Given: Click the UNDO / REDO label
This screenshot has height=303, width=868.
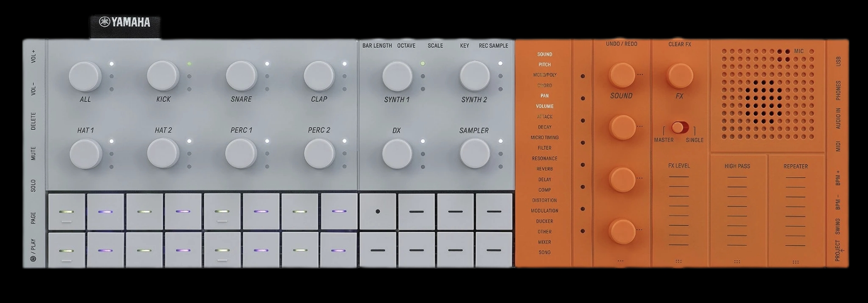Looking at the screenshot, I should (x=622, y=44).
